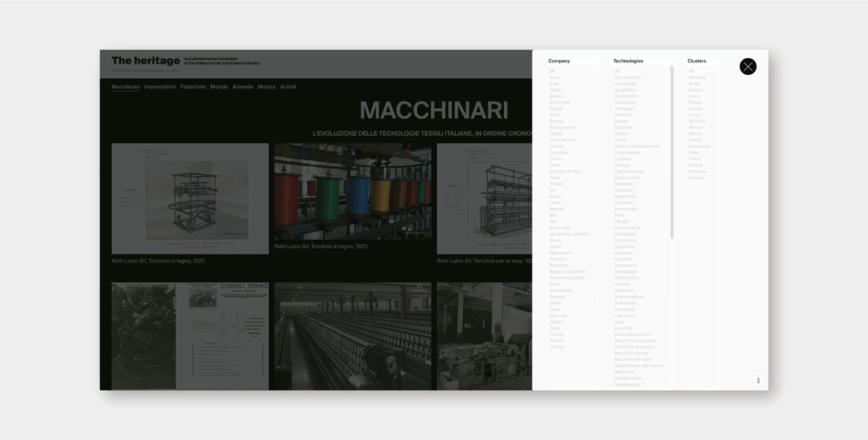
Task: Filter by technology Binatrice
Action: [x=623, y=115]
